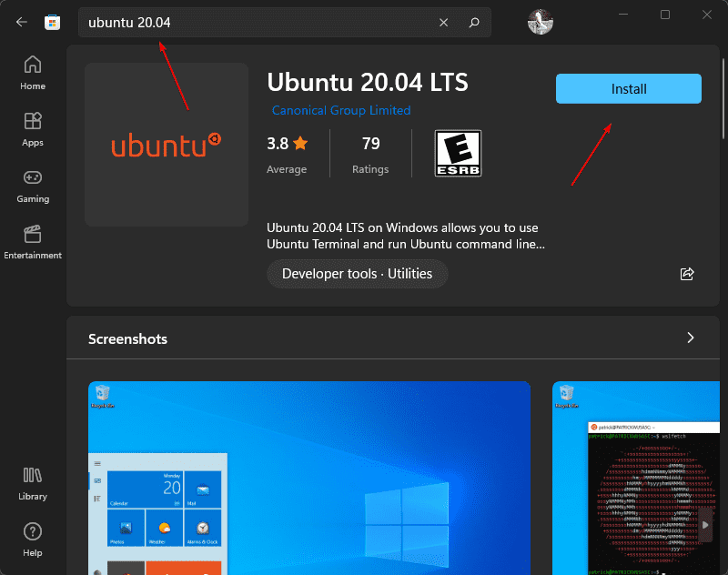Click the Ubuntu logo app tile
The image size is (728, 575).
pyautogui.click(x=167, y=145)
